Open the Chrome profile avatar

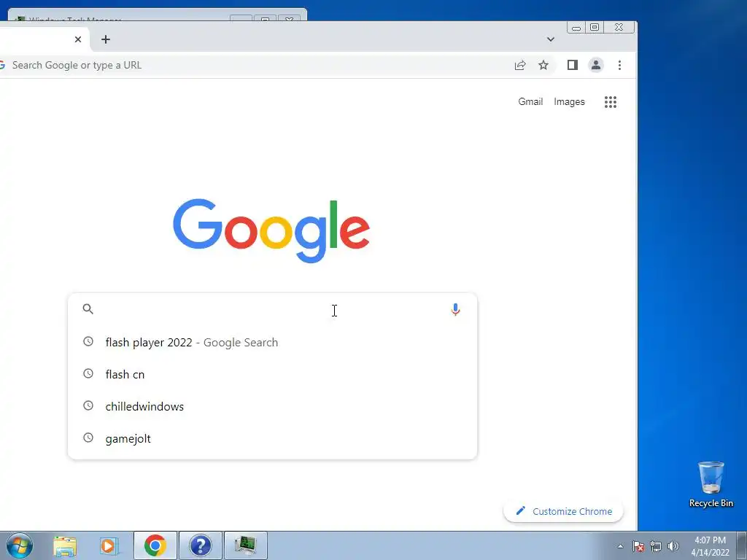coord(596,65)
